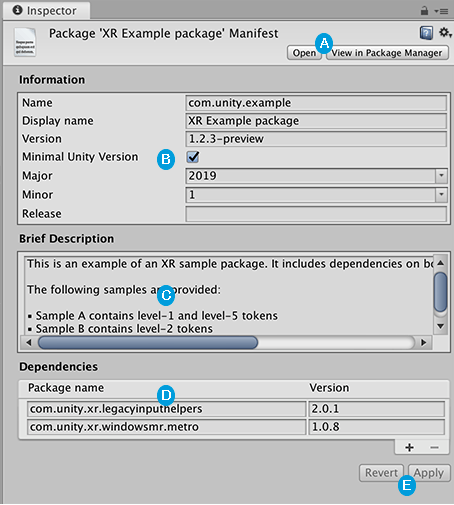Open the Inspector tab options menu
Image resolution: width=454 pixels, height=505 pixels.
(441, 11)
